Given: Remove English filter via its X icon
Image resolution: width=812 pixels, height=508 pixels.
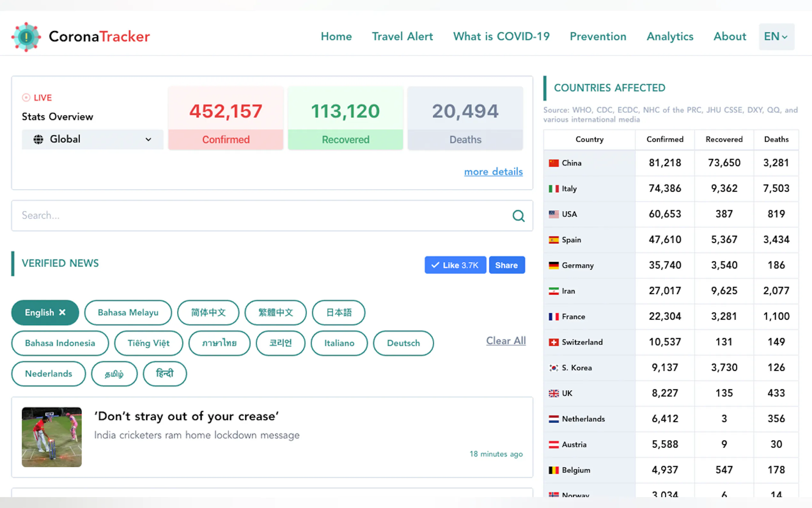Looking at the screenshot, I should point(62,313).
